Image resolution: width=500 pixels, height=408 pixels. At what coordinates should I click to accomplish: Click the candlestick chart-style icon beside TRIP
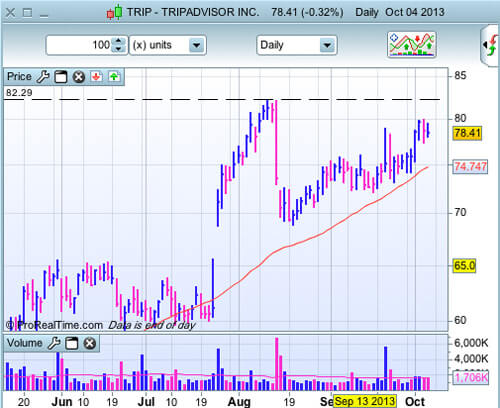coord(114,13)
